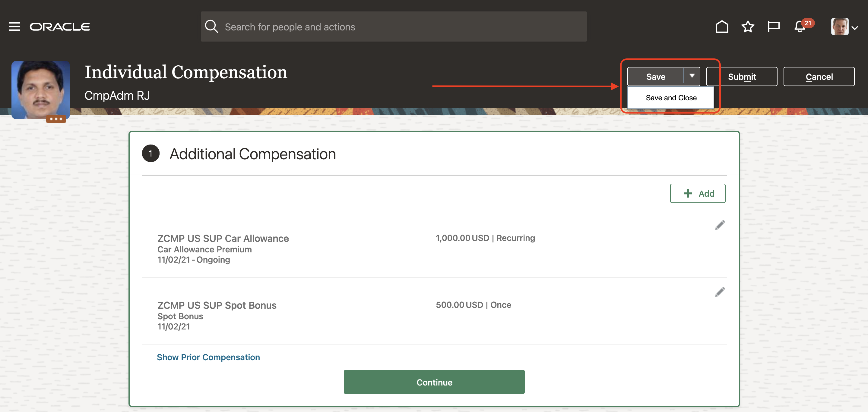Open the hamburger navigation menu
Viewport: 868px width, 412px height.
pyautogui.click(x=14, y=27)
